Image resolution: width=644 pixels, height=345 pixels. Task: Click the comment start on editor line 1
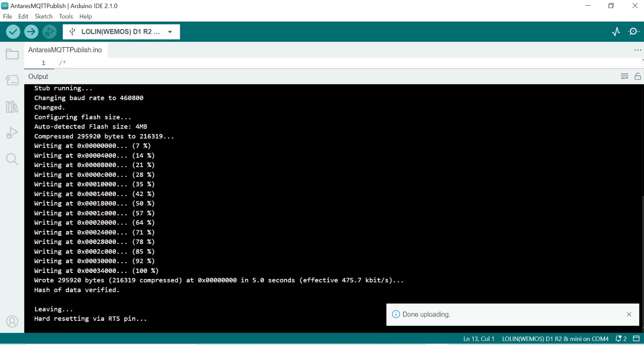pyautogui.click(x=62, y=63)
